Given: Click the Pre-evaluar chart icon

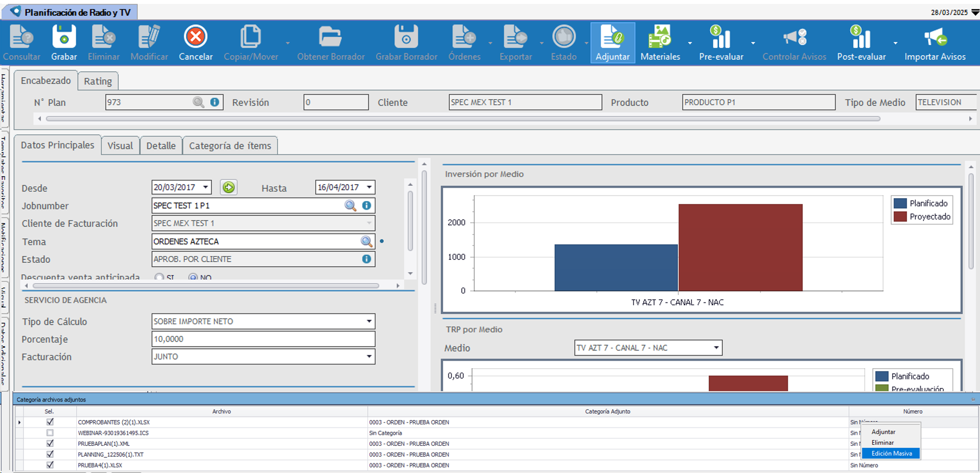Looking at the screenshot, I should [721, 38].
